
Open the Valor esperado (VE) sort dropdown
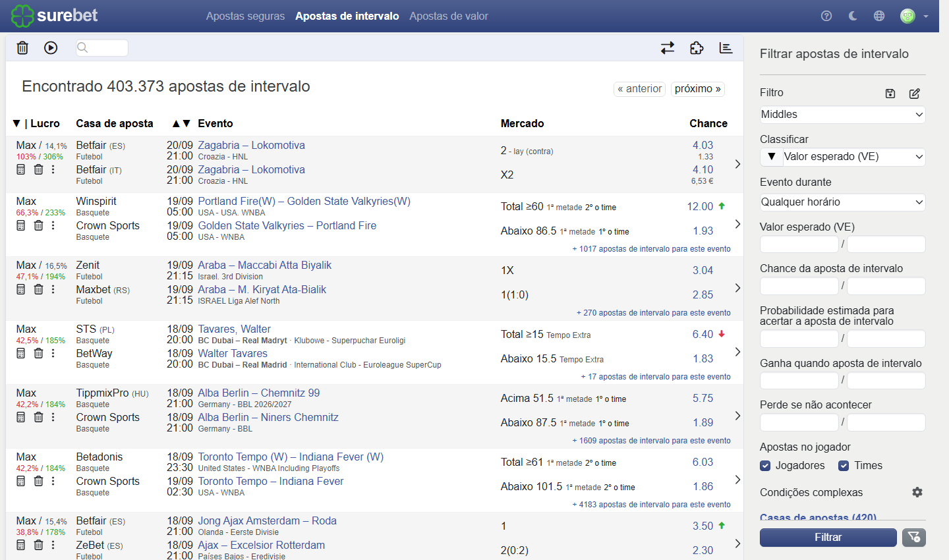click(854, 157)
